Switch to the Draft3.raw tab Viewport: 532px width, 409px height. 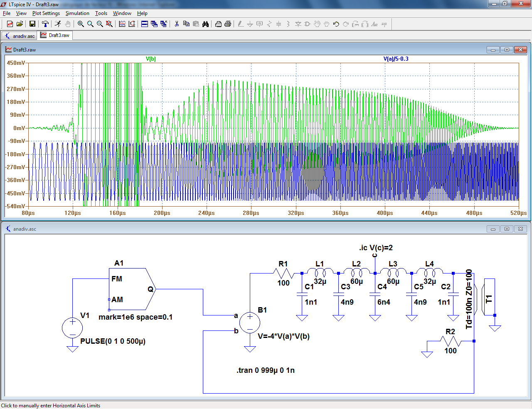point(55,35)
